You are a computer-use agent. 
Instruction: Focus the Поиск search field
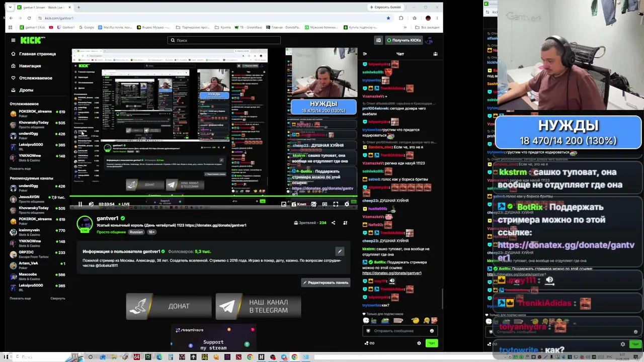pos(224,40)
